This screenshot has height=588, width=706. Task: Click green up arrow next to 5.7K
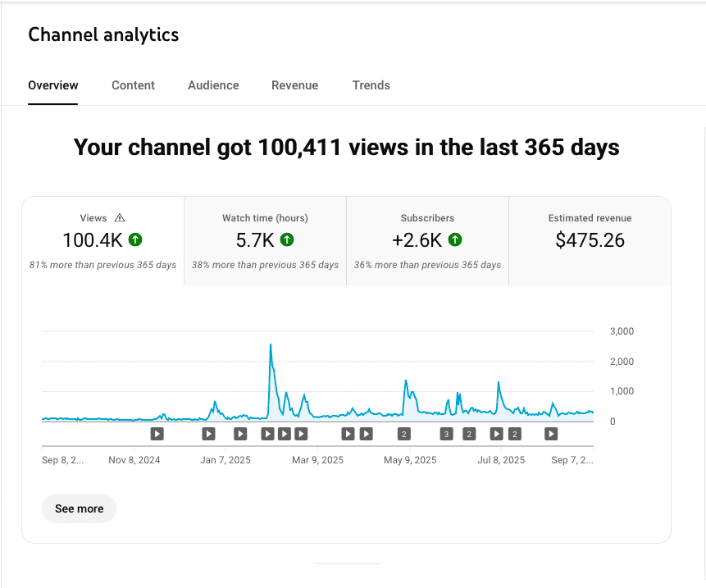tap(287, 240)
